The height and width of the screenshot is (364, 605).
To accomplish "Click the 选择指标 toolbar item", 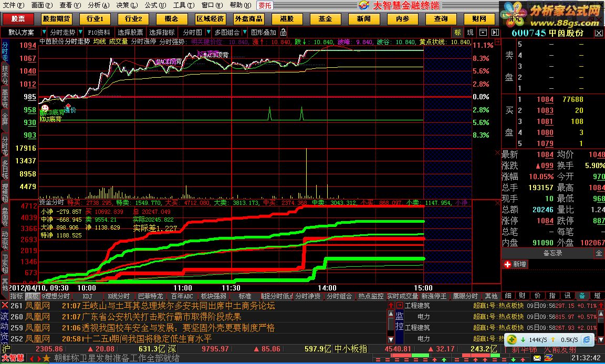I will (x=162, y=33).
